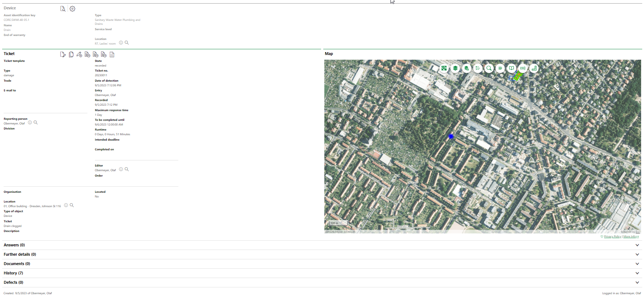This screenshot has height=296, width=644.
Task: Open the Device document preview icon
Action: pos(63,9)
